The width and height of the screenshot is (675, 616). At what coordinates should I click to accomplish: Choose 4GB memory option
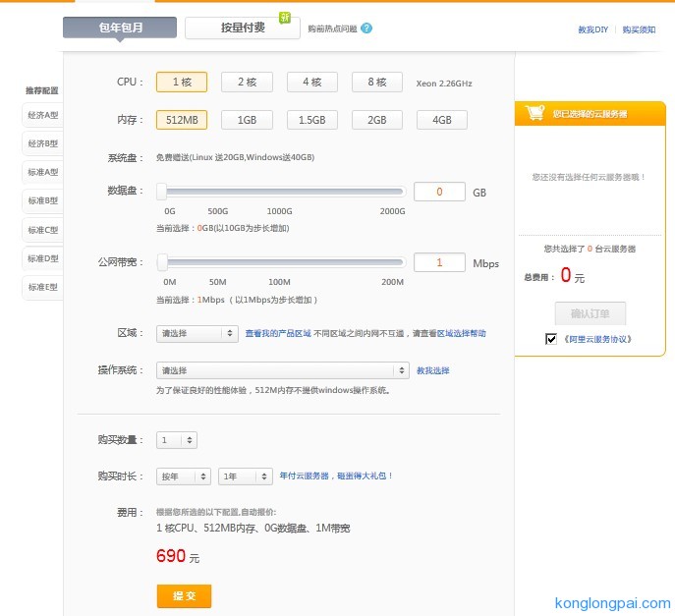pyautogui.click(x=442, y=120)
